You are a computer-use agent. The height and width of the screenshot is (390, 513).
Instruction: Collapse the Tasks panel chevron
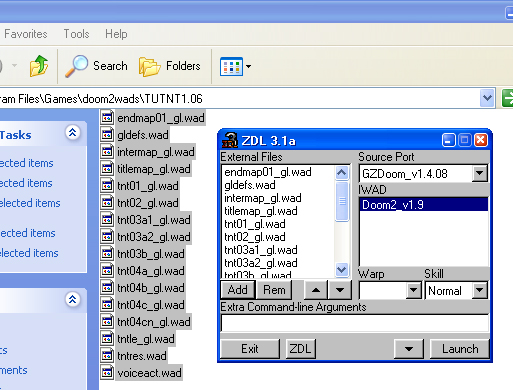(72, 133)
